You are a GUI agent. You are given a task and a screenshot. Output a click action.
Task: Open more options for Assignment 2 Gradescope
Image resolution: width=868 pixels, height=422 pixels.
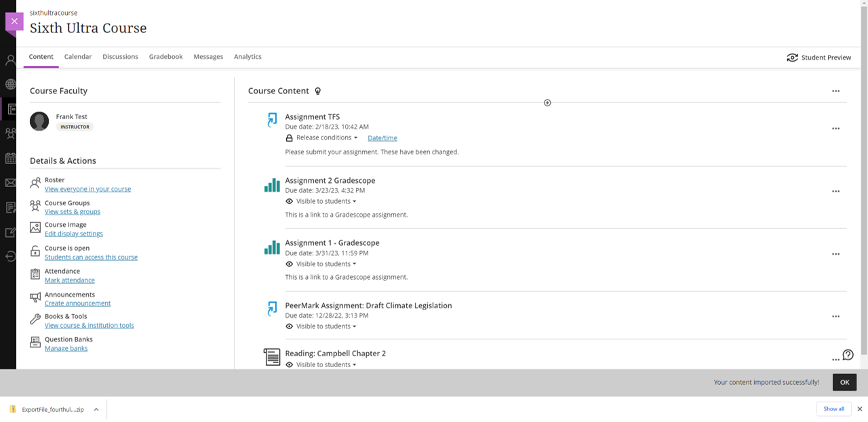[x=835, y=192]
